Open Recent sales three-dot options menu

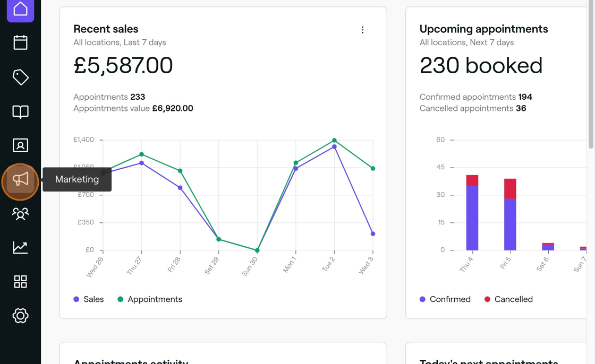click(363, 30)
